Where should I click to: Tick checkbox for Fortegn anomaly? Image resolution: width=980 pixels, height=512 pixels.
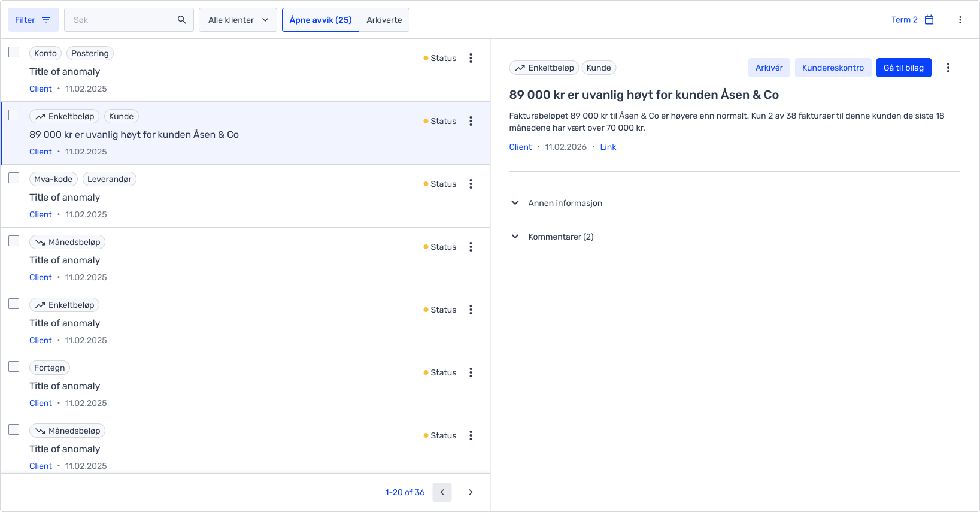coord(14,366)
